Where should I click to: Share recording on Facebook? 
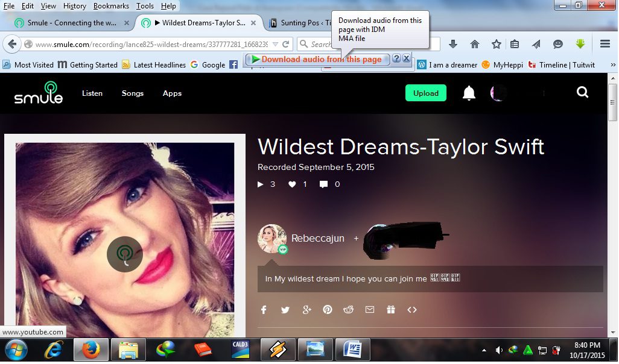264,310
